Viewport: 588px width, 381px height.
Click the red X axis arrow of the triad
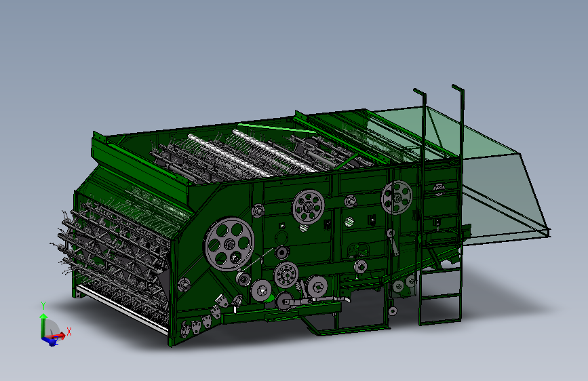(56, 336)
